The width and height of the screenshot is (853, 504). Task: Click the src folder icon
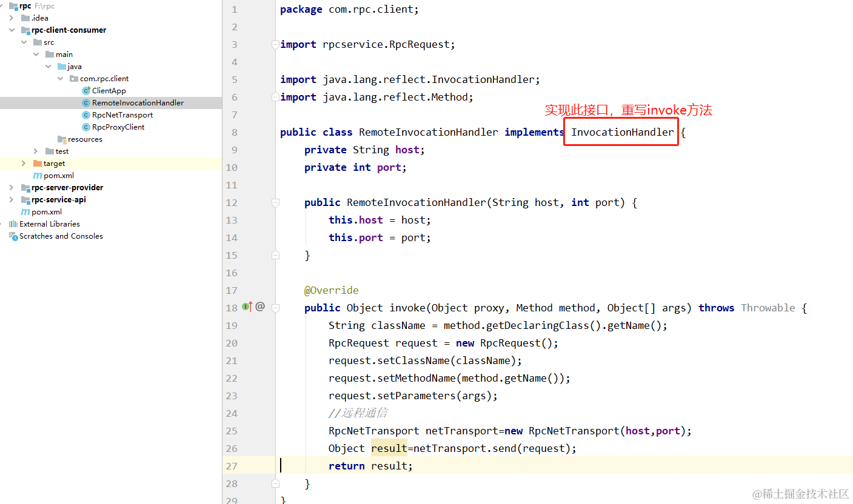pos(38,42)
